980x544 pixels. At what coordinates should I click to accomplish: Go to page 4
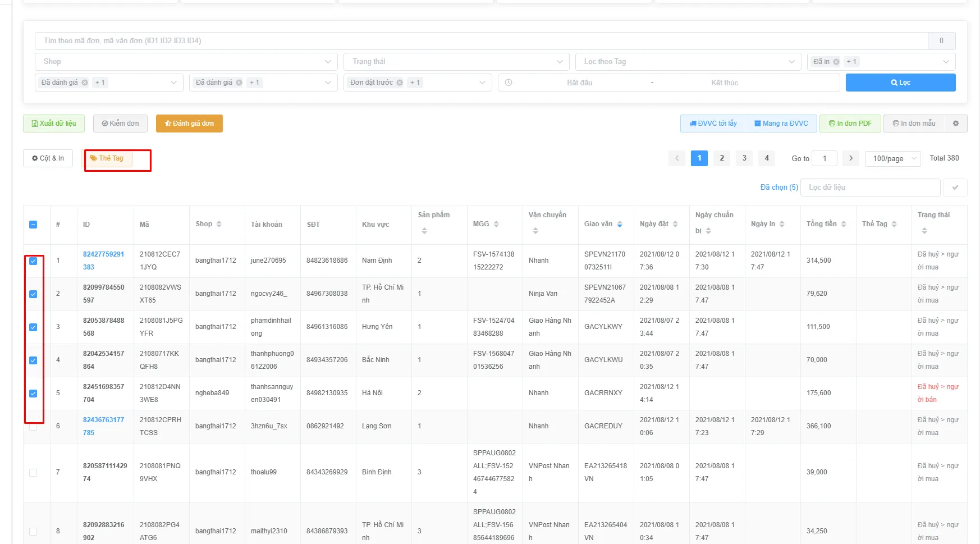[767, 158]
